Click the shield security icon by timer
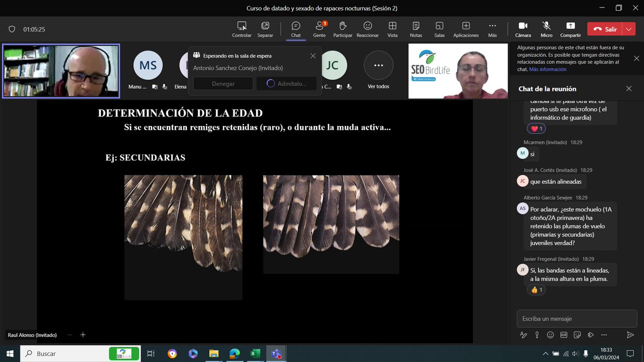 [12, 29]
